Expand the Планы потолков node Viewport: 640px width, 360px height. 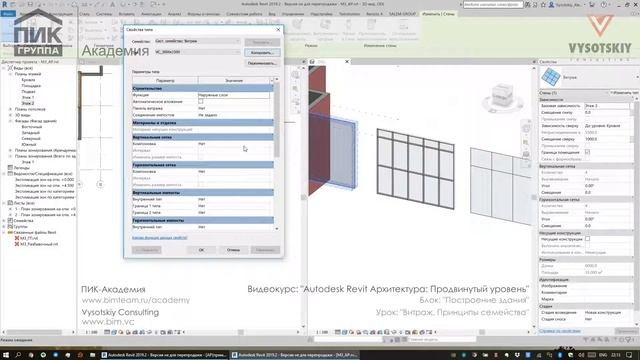10,109
